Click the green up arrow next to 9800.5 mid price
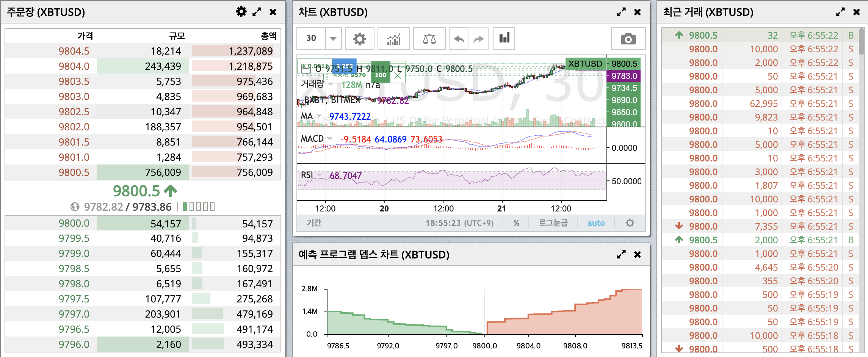The width and height of the screenshot is (868, 357). pos(171,191)
